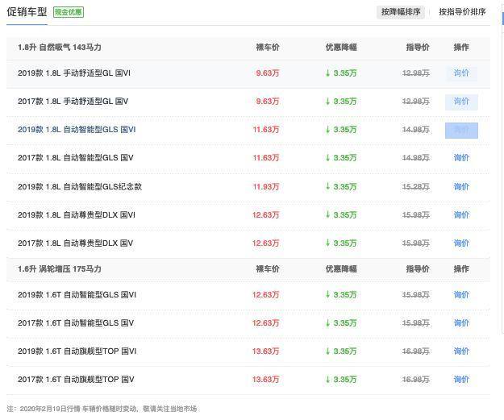504x420 pixels.
Task: Click 询价 for 2017款 1.6T 自动旗舰型TOP 国V
Action: (x=461, y=380)
